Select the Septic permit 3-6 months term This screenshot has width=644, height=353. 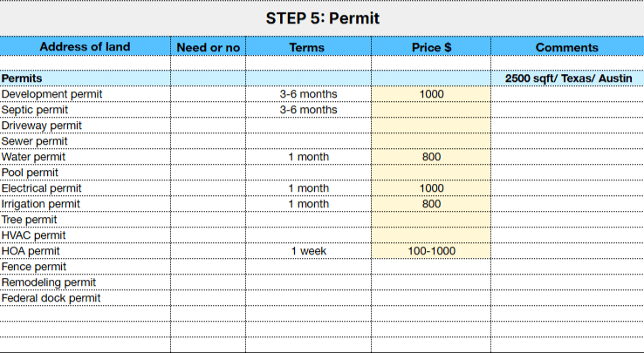(308, 110)
